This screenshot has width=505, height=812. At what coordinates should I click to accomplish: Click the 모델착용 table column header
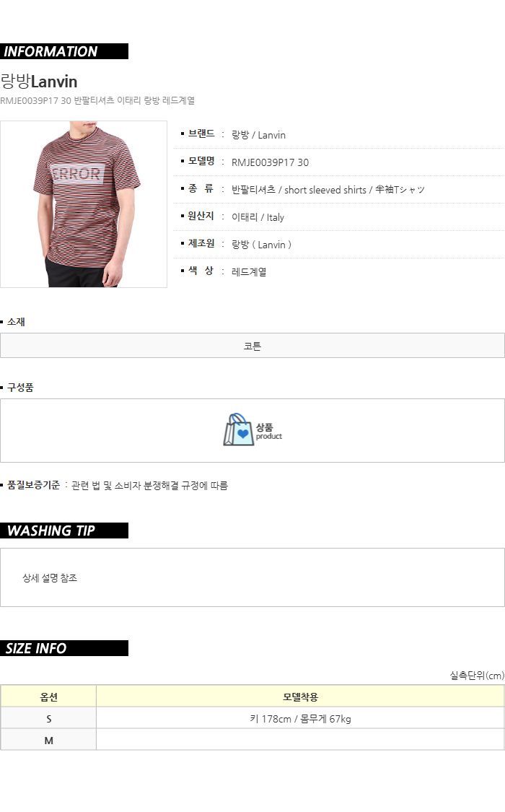(300, 697)
